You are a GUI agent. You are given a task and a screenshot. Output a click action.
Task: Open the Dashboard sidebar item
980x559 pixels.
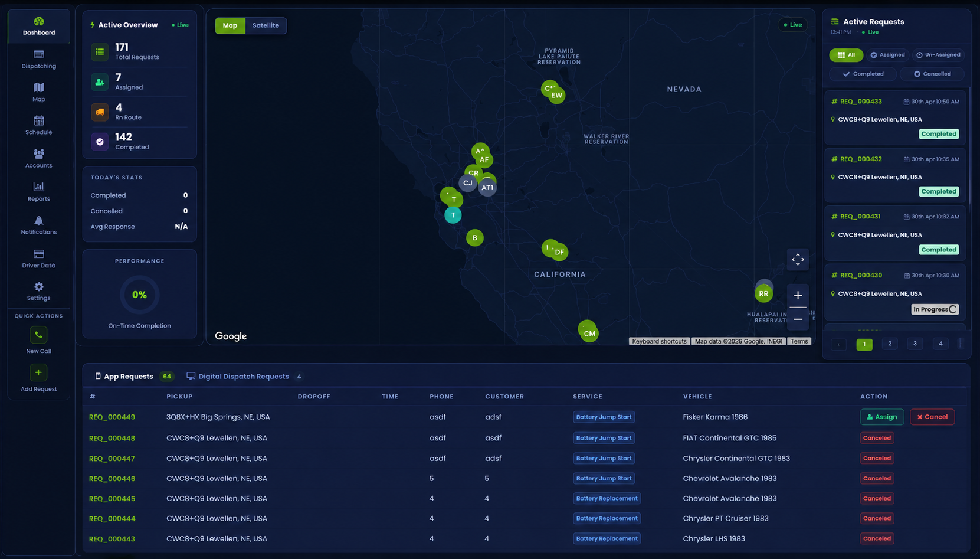(39, 27)
